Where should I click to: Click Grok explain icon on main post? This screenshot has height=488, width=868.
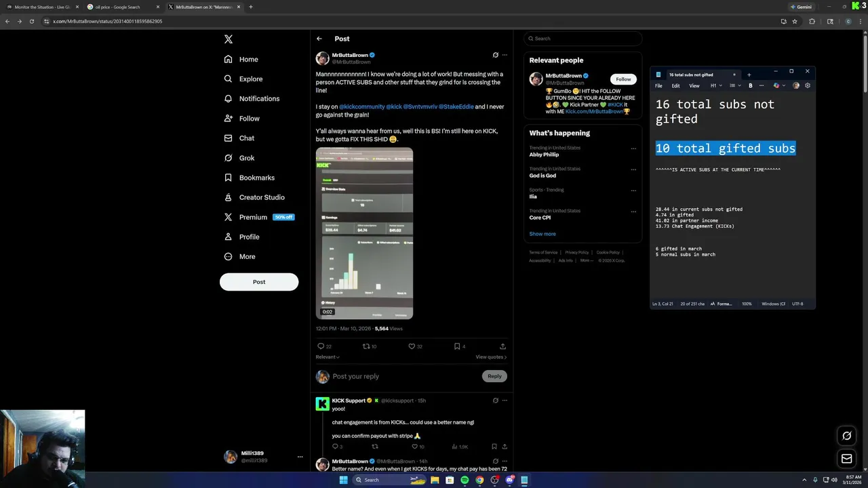pos(495,55)
